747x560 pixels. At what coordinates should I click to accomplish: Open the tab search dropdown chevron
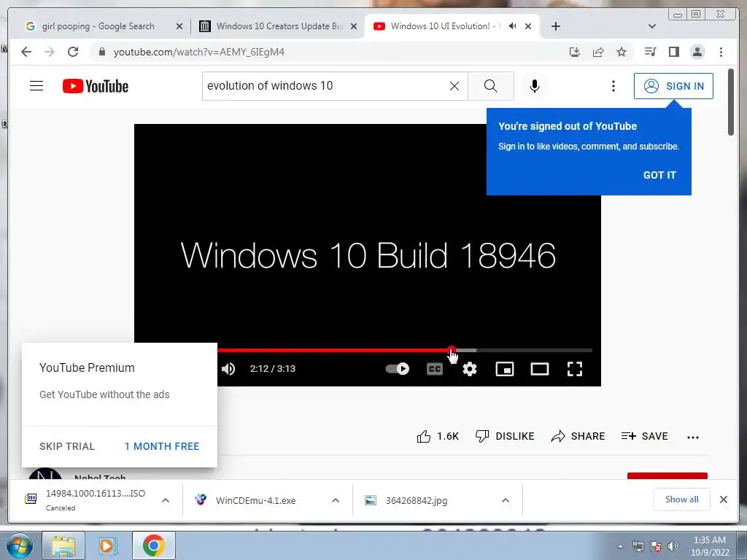tap(652, 26)
